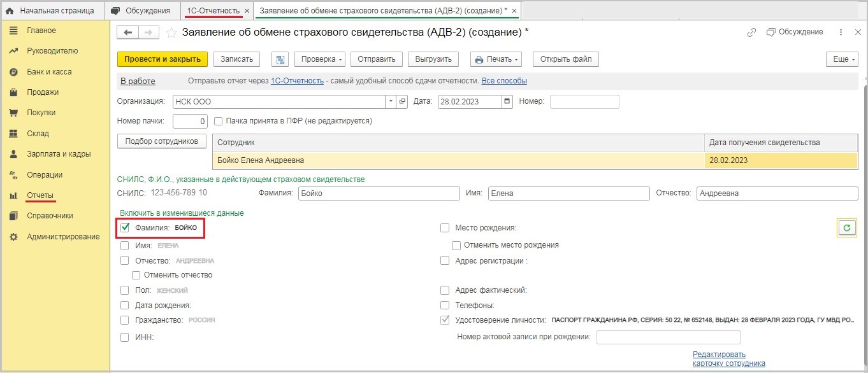This screenshot has width=868, height=373.
Task: Open Редактировать карточку сотрудника link
Action: tap(728, 359)
